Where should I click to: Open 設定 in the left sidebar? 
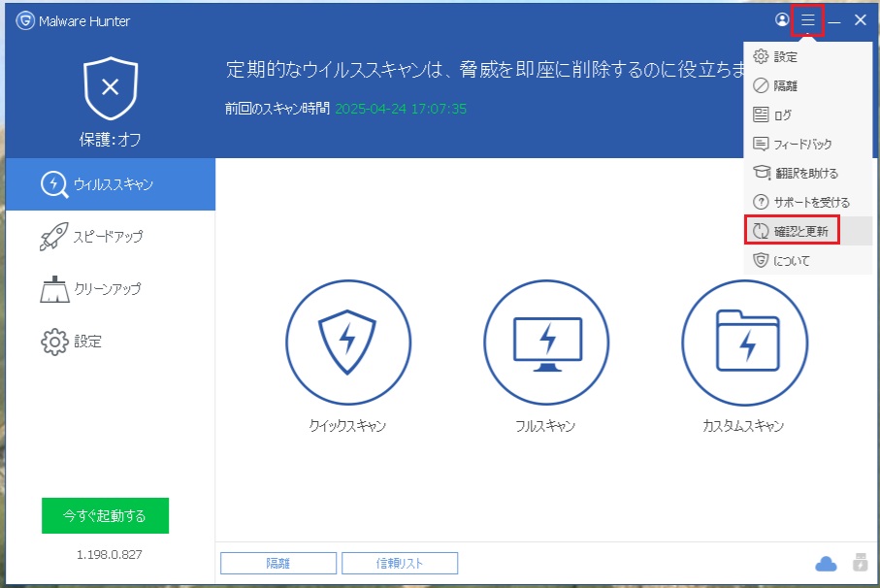(x=111, y=342)
